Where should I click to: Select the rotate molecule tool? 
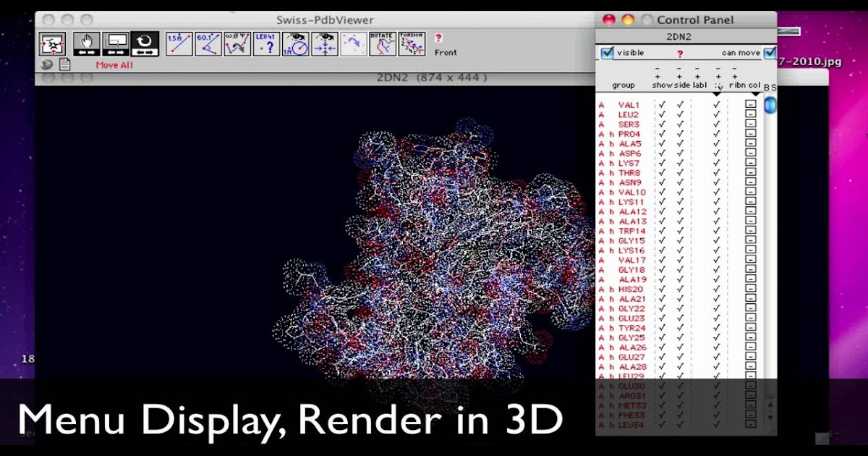[x=145, y=44]
